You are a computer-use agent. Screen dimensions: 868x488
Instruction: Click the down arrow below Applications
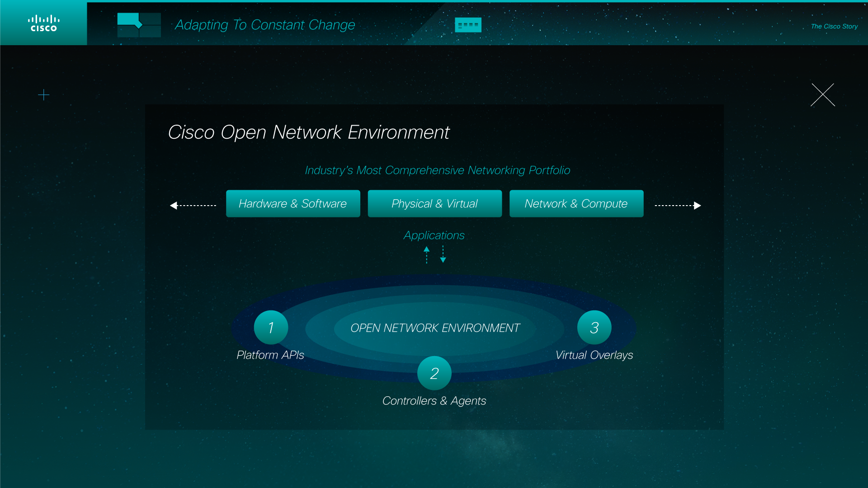pyautogui.click(x=443, y=254)
